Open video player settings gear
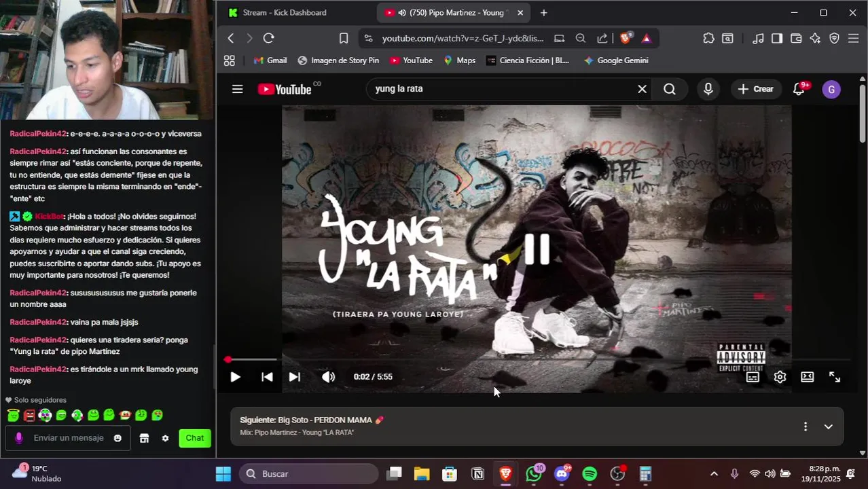 tap(780, 377)
